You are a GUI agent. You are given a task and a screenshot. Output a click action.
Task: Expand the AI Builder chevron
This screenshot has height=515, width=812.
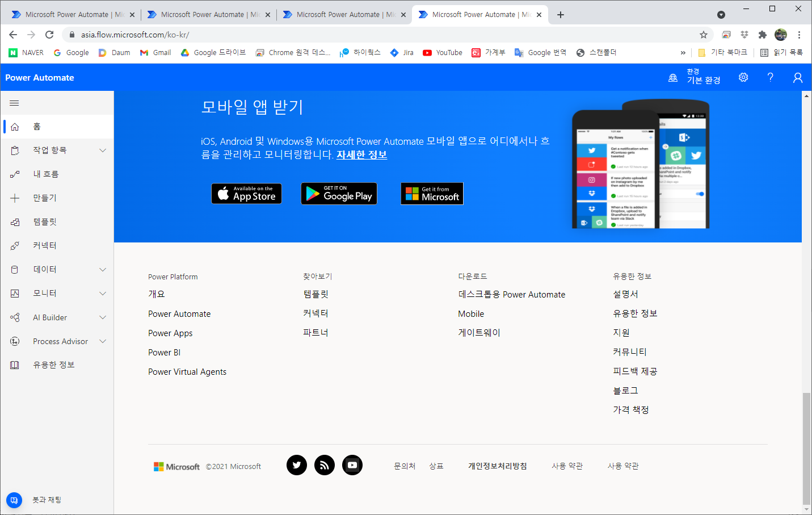point(103,317)
